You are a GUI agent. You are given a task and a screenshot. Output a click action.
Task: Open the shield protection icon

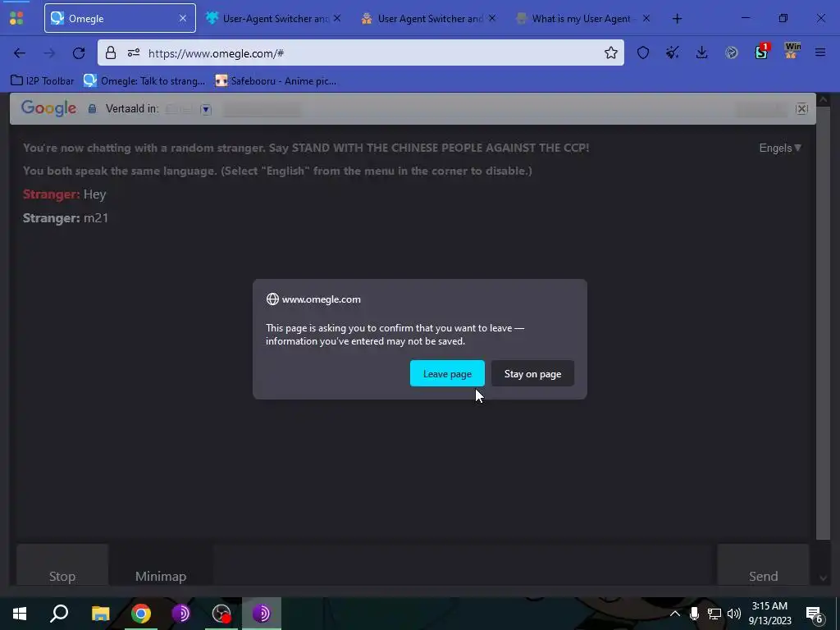click(643, 52)
